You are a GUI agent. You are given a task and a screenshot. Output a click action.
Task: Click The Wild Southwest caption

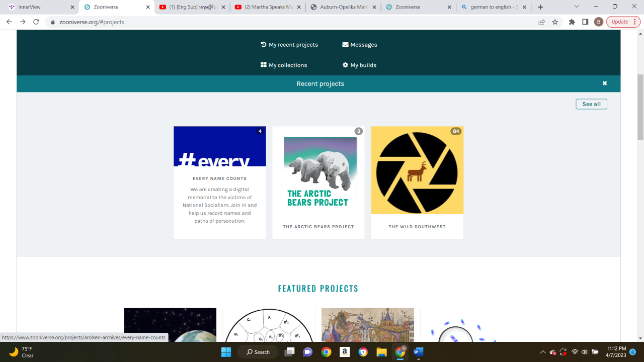pyautogui.click(x=417, y=227)
